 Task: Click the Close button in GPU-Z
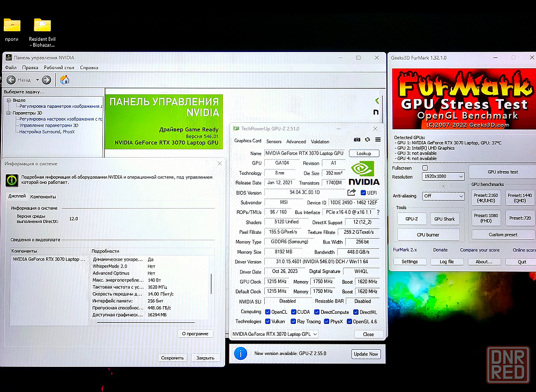tap(369, 334)
